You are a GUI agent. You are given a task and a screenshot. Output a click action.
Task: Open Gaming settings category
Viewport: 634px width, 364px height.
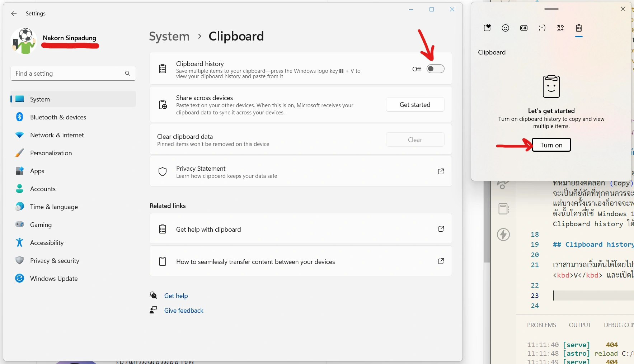[x=73, y=225]
